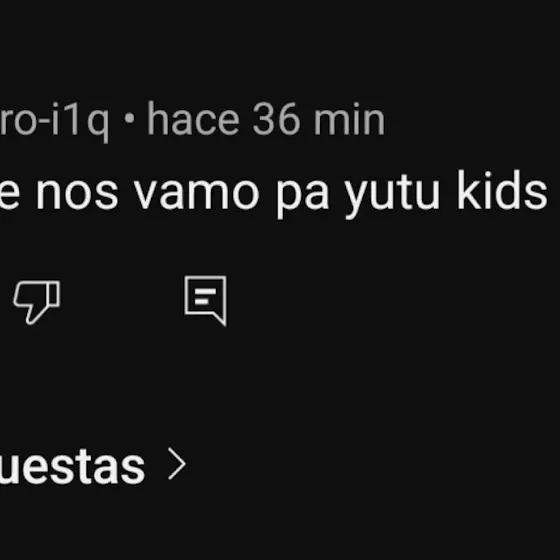The image size is (560, 560).
Task: Hit the reply icon below 'yutu kids'
Action: (205, 301)
